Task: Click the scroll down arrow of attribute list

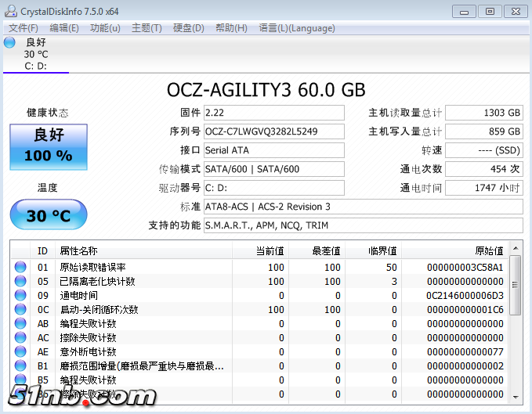Action: point(516,397)
